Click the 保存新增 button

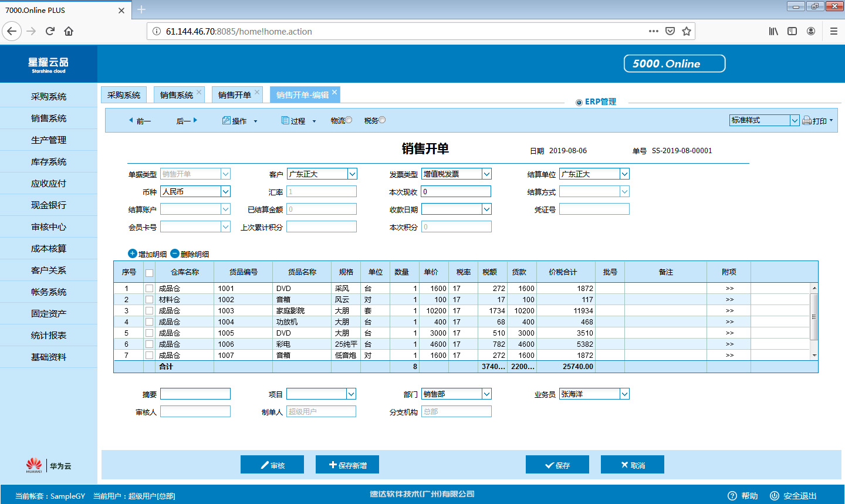pos(347,465)
